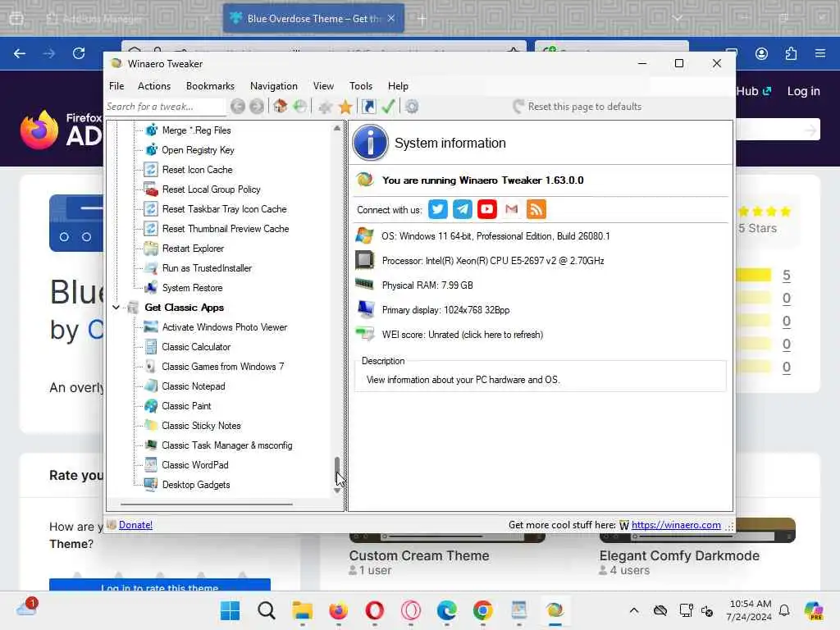Select Merge *.Reg Files tweak
Viewport: 840px width, 630px height.
coord(196,130)
